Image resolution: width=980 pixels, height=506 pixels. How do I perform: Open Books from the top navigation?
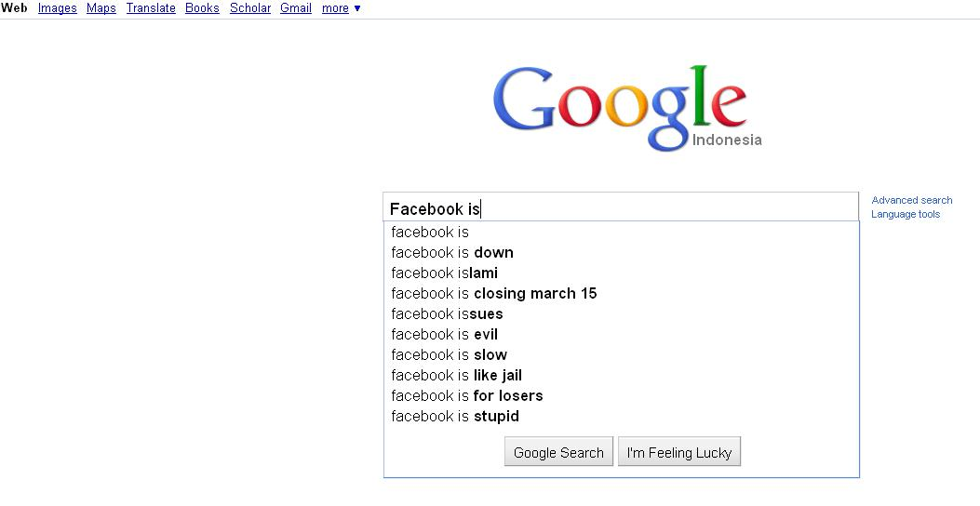point(202,8)
